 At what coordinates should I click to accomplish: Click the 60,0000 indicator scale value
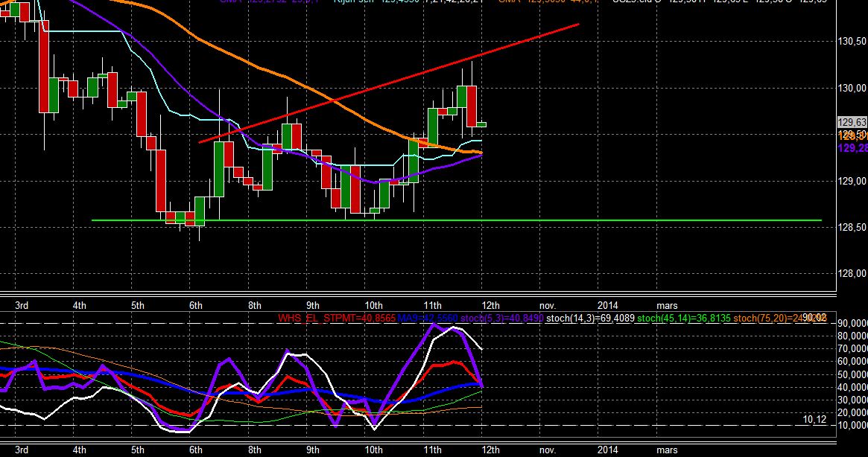[x=853, y=361]
